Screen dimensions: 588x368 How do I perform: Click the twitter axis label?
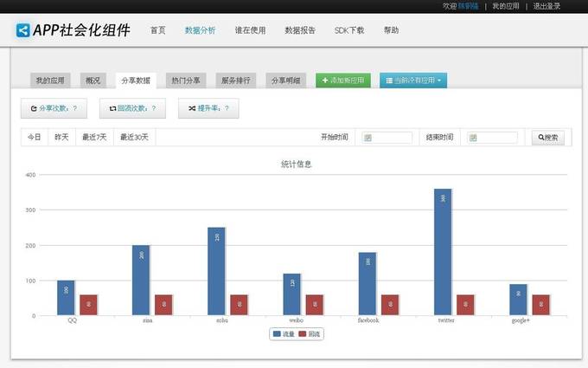(446, 320)
